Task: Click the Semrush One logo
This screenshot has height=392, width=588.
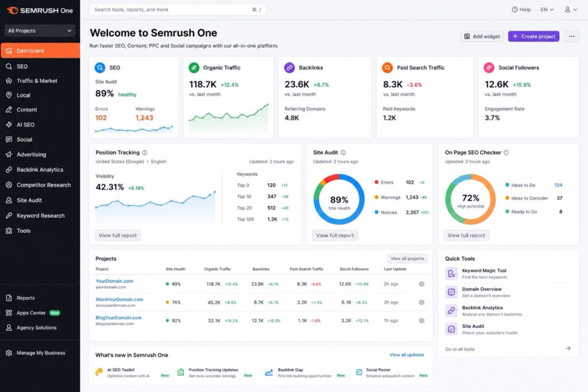Action: 40,10
